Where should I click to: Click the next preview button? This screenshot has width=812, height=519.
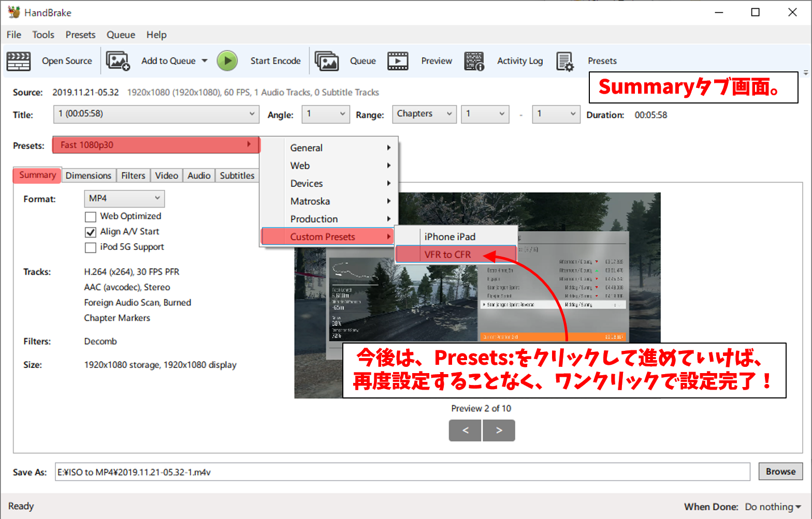[x=499, y=431]
